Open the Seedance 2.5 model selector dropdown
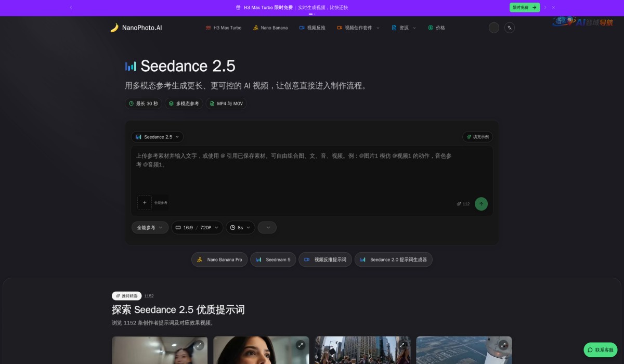 157,137
